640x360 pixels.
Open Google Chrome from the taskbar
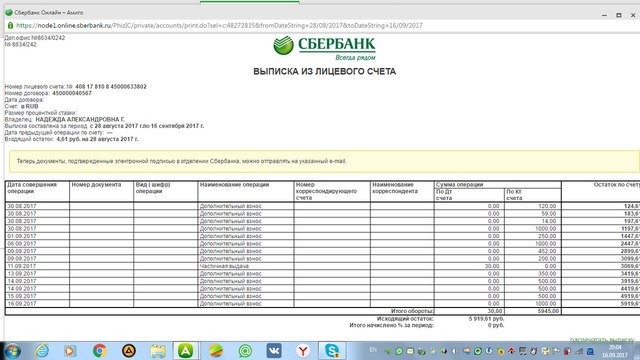99,351
